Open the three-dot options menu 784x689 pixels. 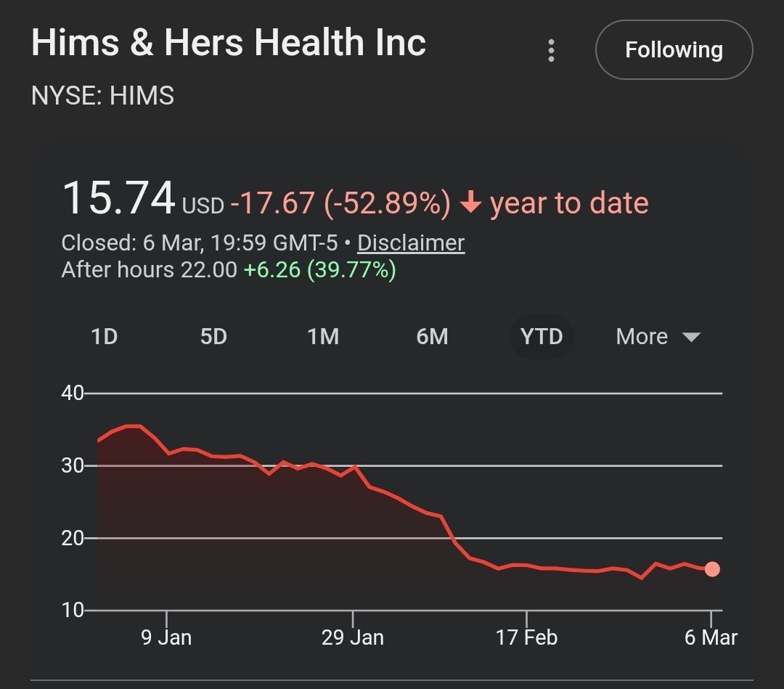(551, 51)
